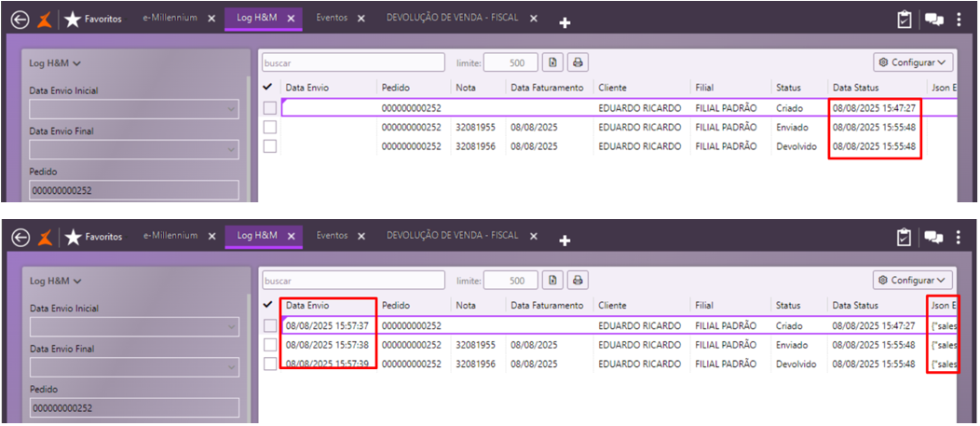Open the clipboard checklist icon, lower screenshot

(904, 237)
